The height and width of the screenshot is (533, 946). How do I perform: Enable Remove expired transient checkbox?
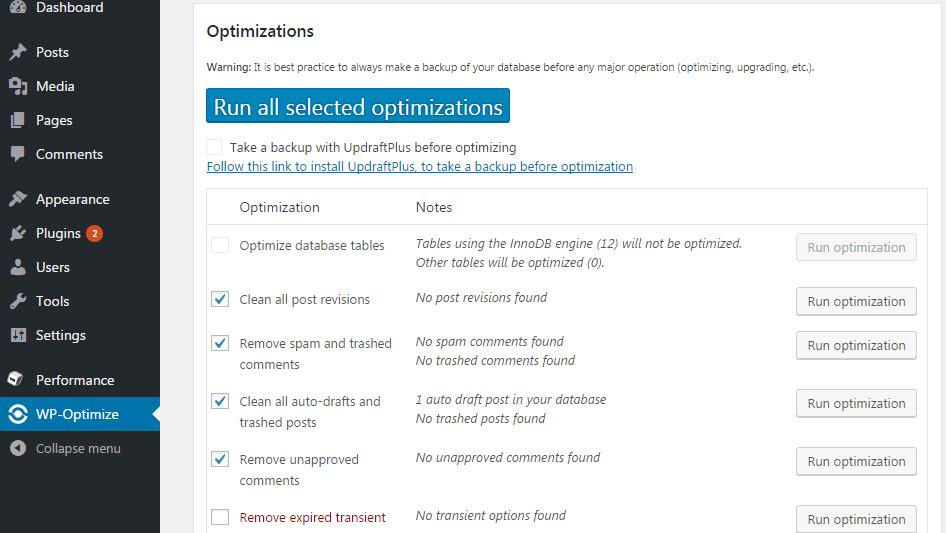(x=220, y=517)
